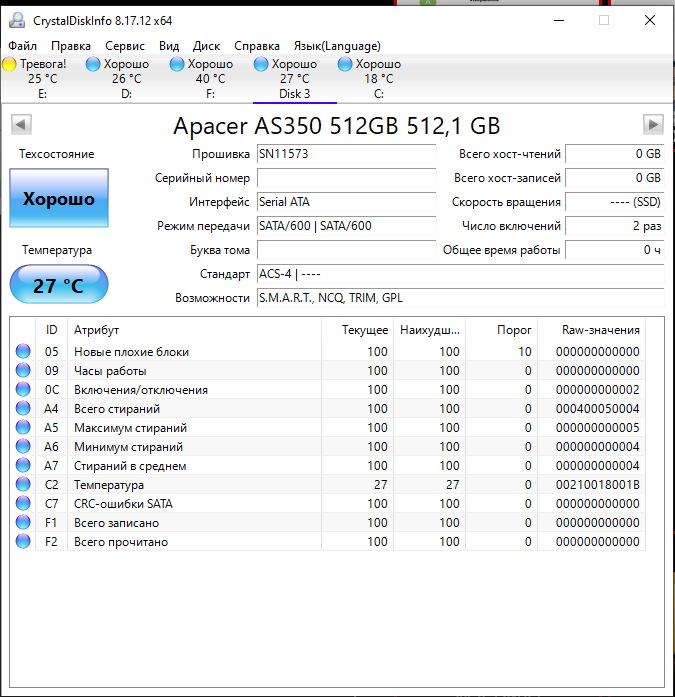Select the Всего прочитано row
675x697 pixels.
(x=328, y=542)
